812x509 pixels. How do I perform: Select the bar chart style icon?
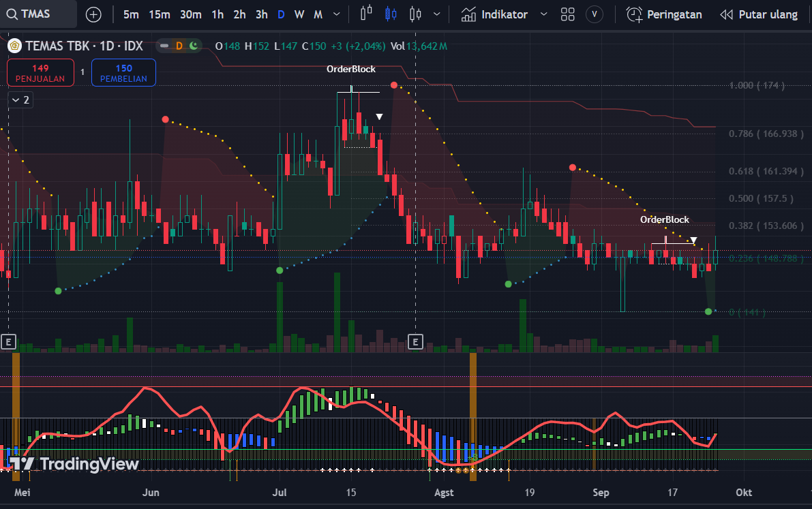tap(366, 14)
